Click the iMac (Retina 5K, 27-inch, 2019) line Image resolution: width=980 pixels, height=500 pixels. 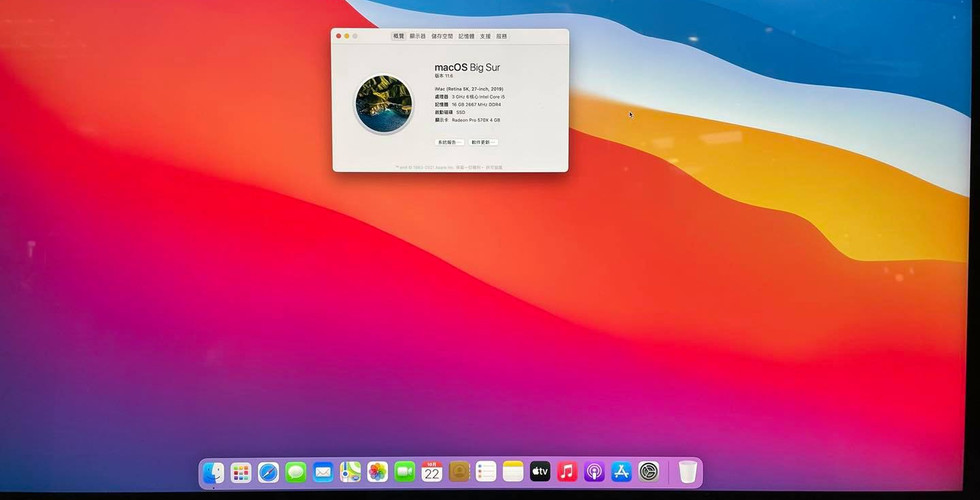469,89
